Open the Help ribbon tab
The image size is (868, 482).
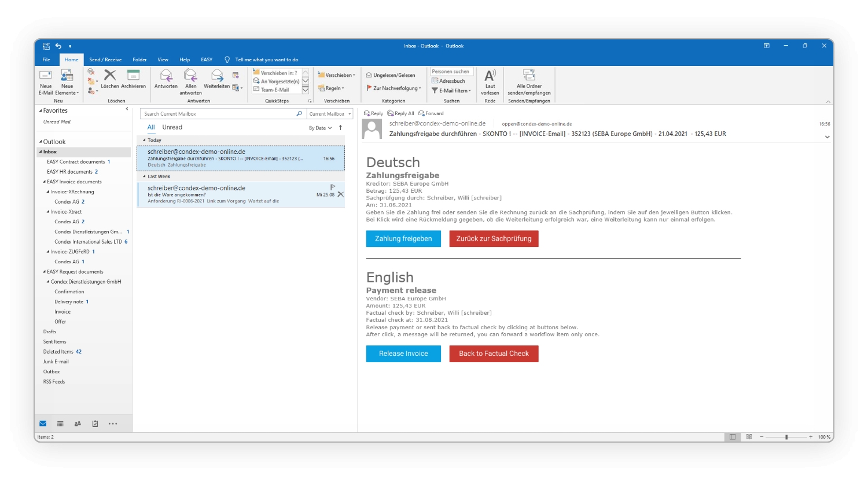click(x=185, y=60)
